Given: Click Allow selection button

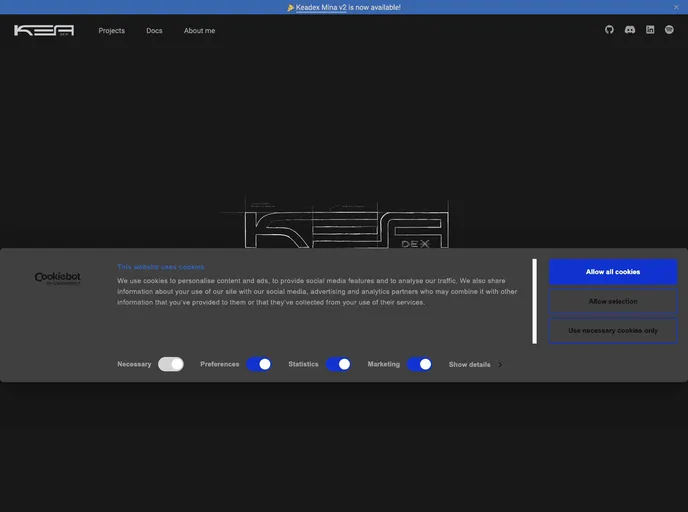Looking at the screenshot, I should pos(613,301).
